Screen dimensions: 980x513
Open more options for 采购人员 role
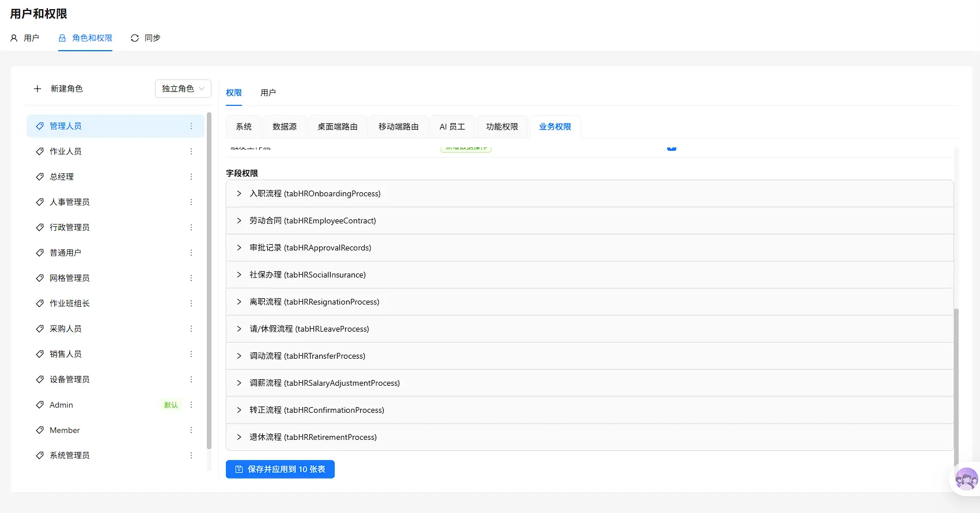coord(191,329)
